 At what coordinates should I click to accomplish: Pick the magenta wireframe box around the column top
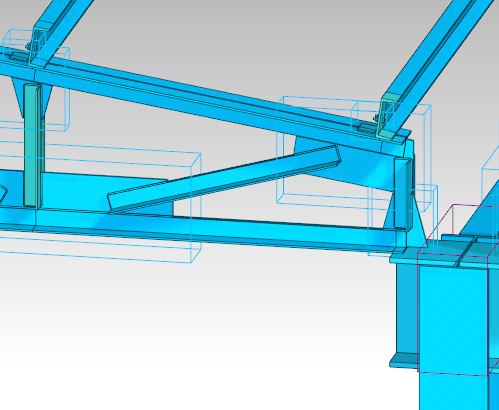[457, 290]
